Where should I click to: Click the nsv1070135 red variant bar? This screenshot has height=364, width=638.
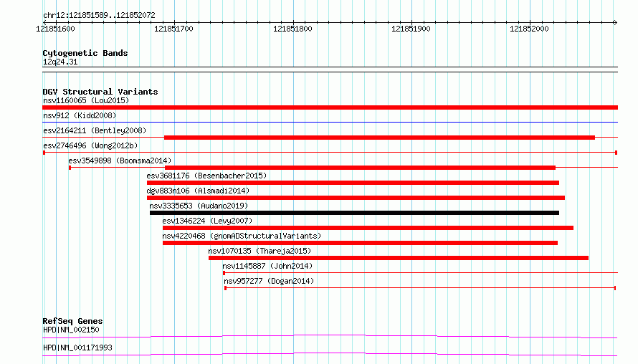coord(399,258)
